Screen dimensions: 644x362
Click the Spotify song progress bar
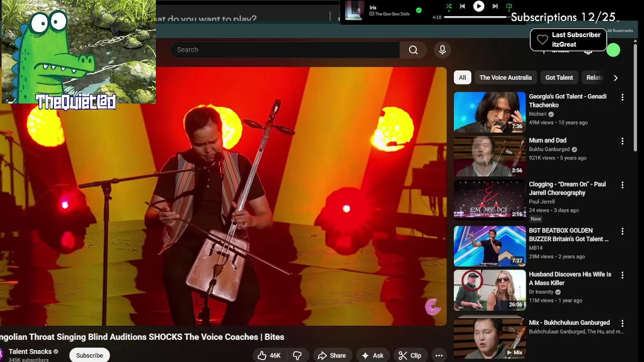pyautogui.click(x=475, y=17)
